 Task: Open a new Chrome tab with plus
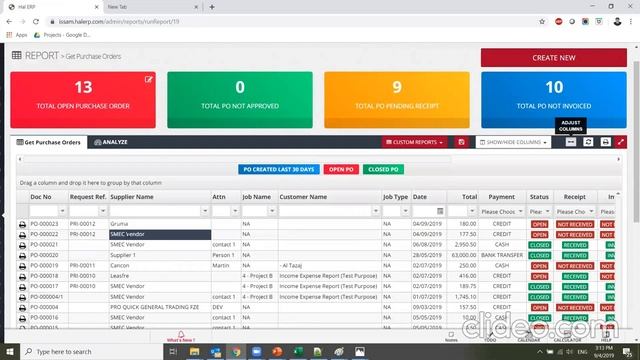coord(212,7)
